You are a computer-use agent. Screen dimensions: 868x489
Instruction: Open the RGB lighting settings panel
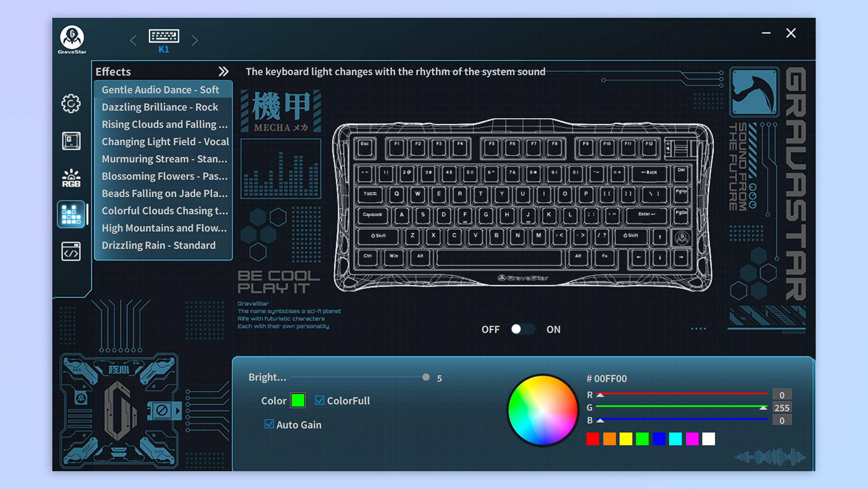71,177
